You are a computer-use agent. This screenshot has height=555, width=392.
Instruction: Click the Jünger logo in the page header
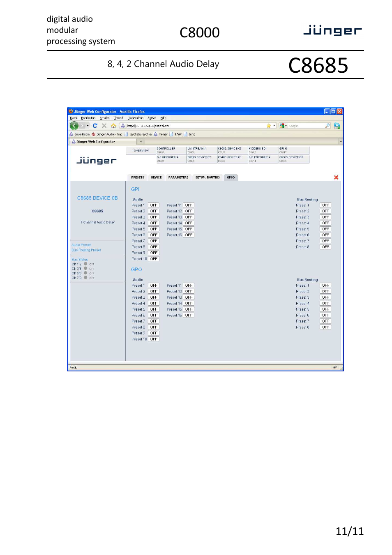[97, 160]
